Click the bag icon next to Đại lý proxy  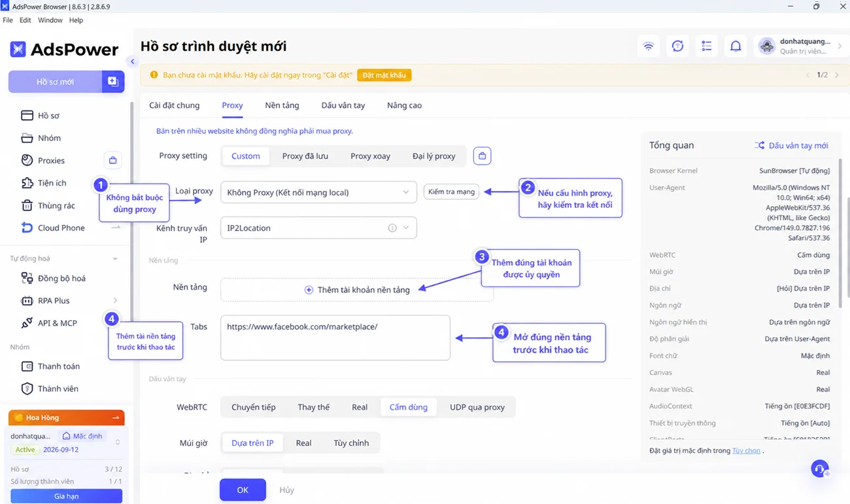click(x=482, y=156)
